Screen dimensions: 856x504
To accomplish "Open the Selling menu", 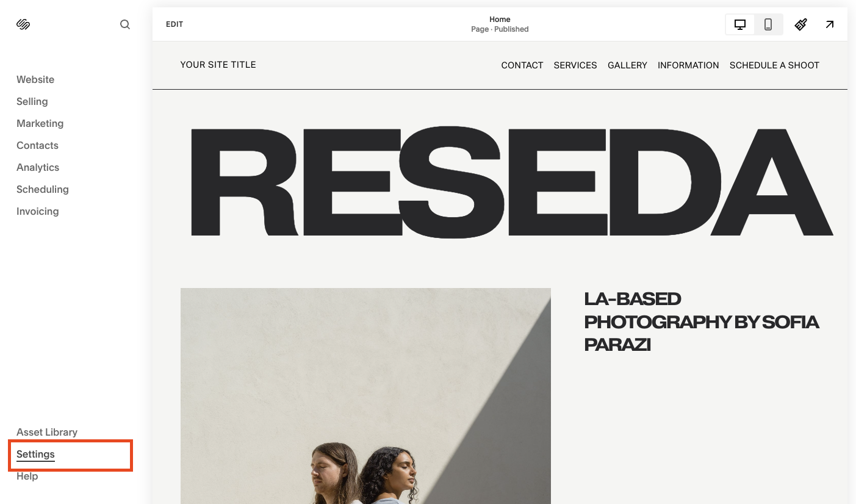I will 32,101.
